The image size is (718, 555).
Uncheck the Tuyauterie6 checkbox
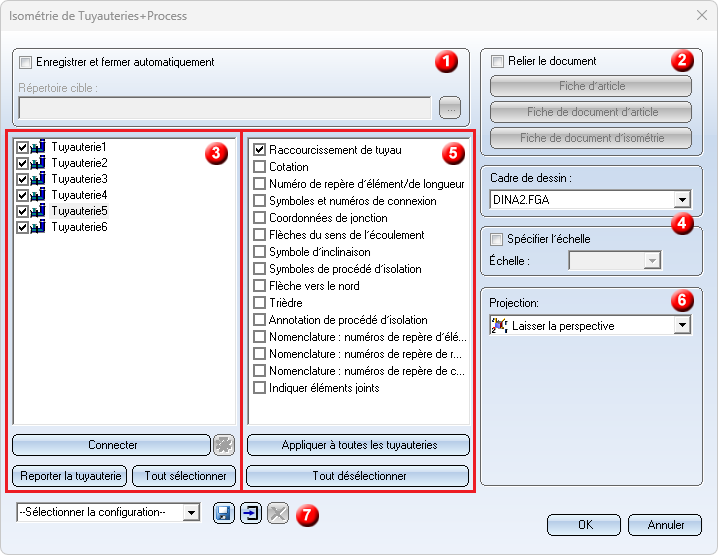tap(22, 227)
